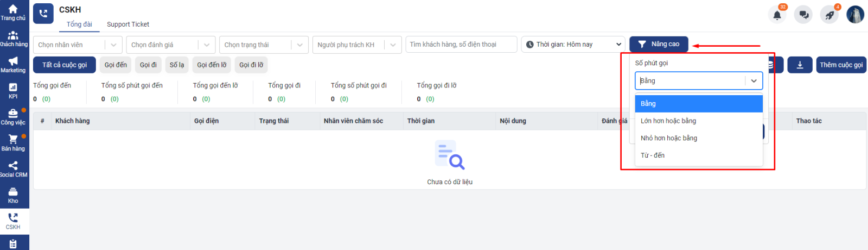Open Marketing sidebar section
Screen dimensions: 868x250
(13, 65)
